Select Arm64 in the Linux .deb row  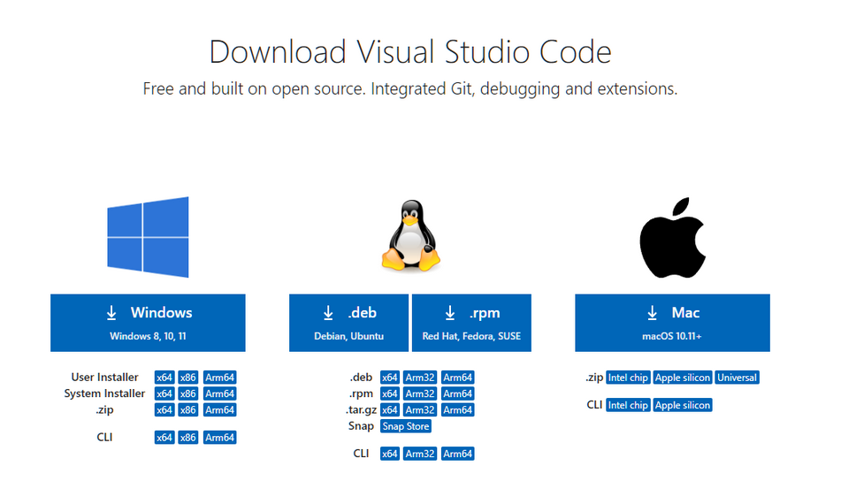pyautogui.click(x=457, y=378)
